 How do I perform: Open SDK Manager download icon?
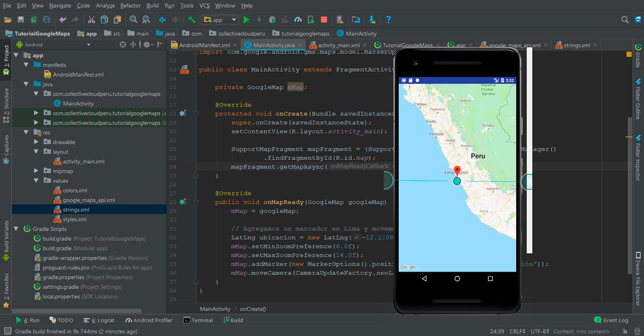pyautogui.click(x=372, y=20)
